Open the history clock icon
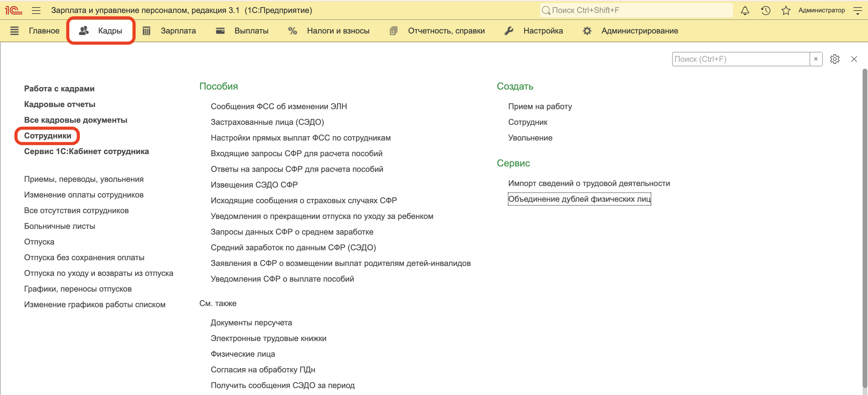 765,11
